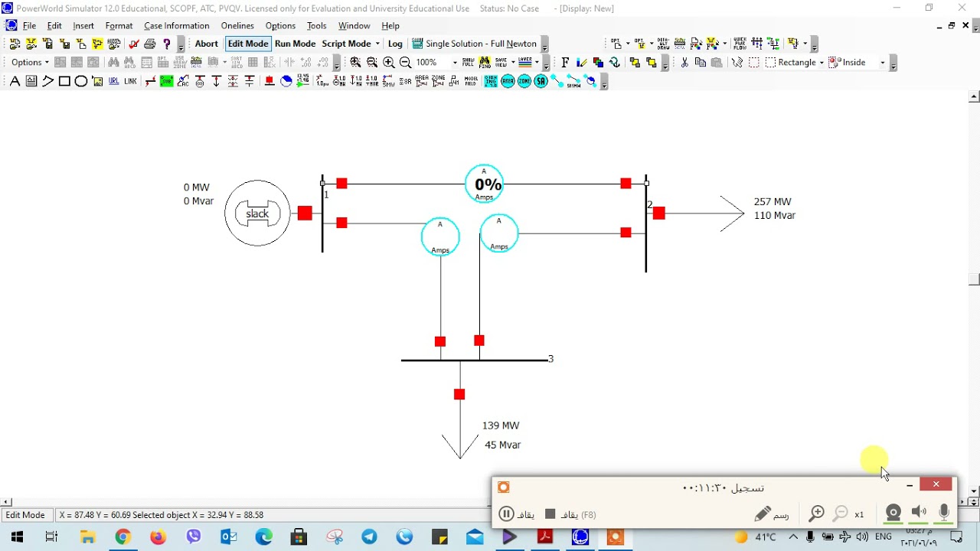Open the File menu
The height and width of the screenshot is (551, 980).
29,25
